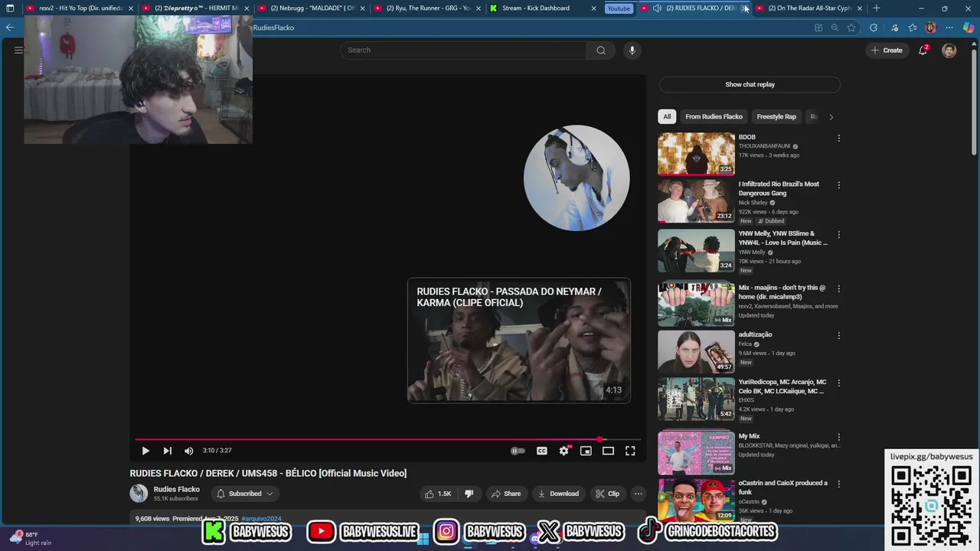Seek on the red video progress bar
The width and height of the screenshot is (980, 551).
pos(388,439)
